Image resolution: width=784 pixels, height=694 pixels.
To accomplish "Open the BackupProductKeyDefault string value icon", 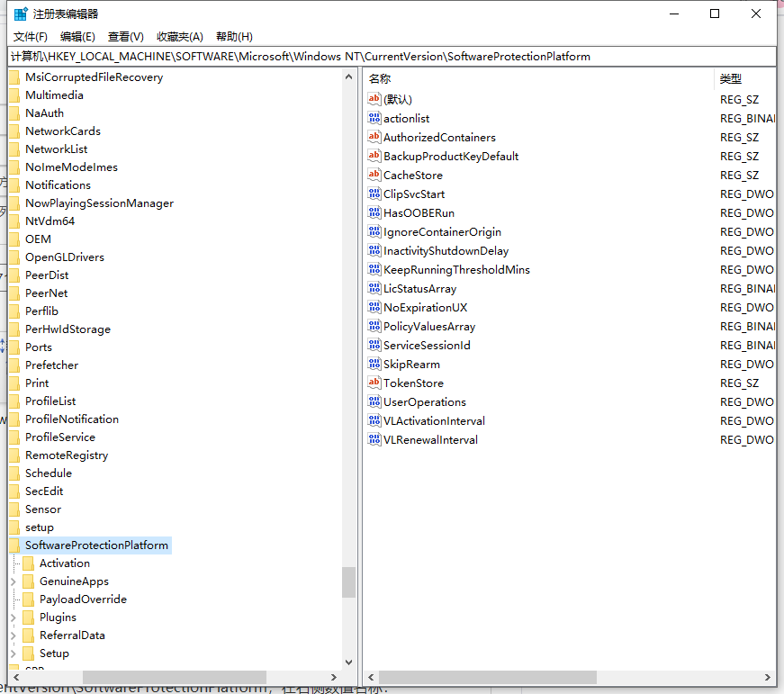I will pyautogui.click(x=374, y=156).
